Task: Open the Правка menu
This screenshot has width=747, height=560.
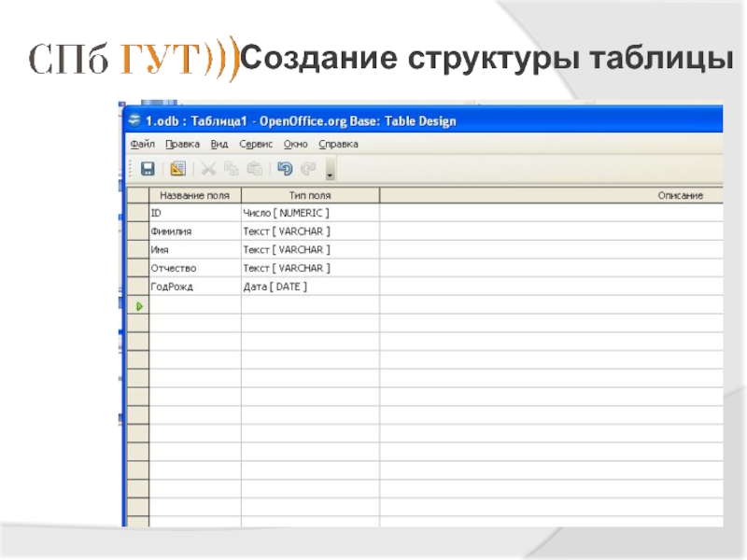Action: click(x=182, y=144)
